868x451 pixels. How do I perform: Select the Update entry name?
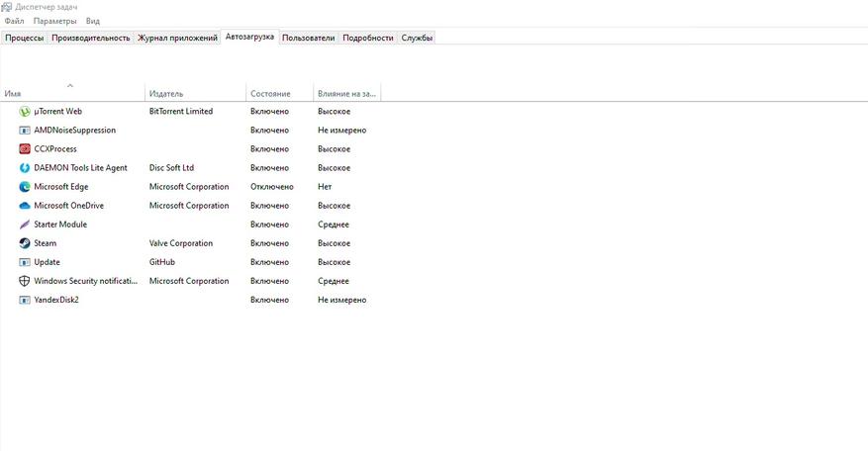pyautogui.click(x=48, y=262)
